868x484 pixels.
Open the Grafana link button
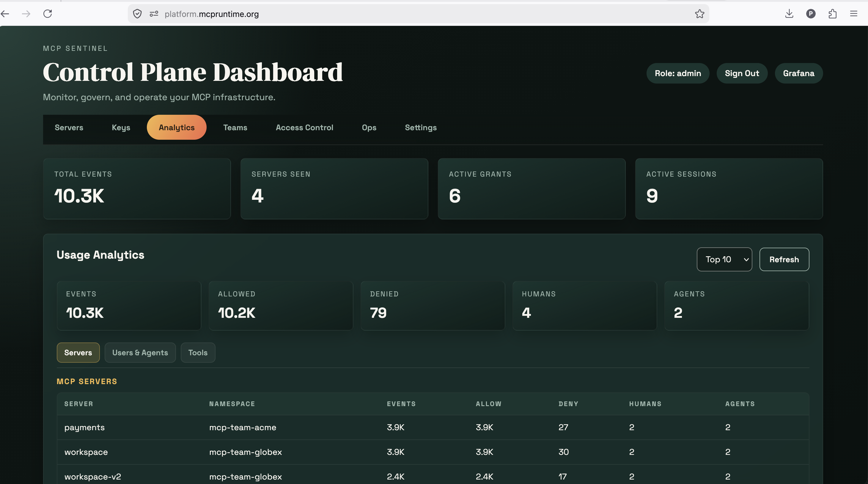coord(798,73)
